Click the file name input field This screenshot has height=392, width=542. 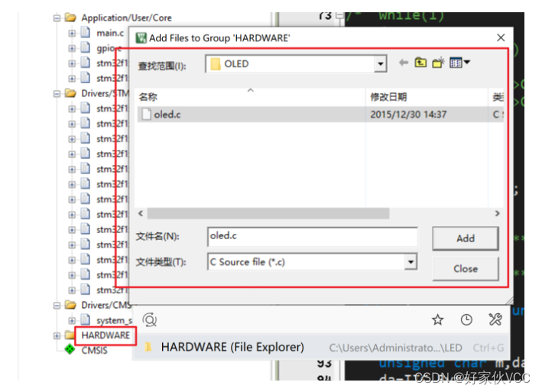tap(312, 237)
